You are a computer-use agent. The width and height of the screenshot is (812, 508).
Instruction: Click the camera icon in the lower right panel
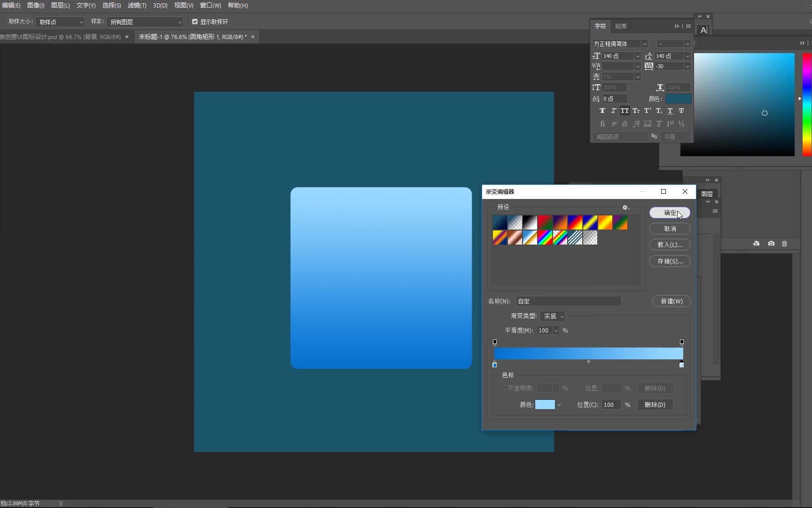771,244
